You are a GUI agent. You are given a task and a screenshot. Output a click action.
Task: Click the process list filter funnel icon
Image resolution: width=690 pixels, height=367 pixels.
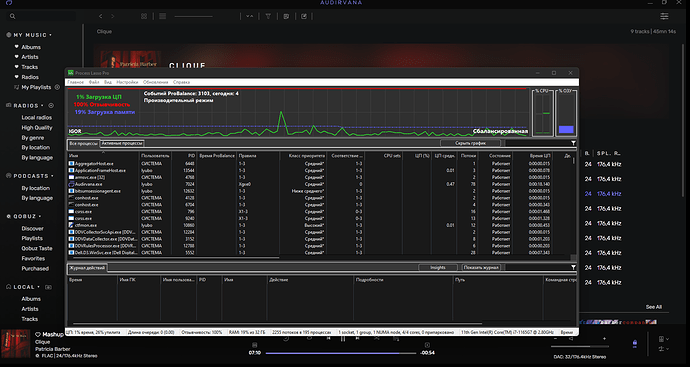(573, 143)
